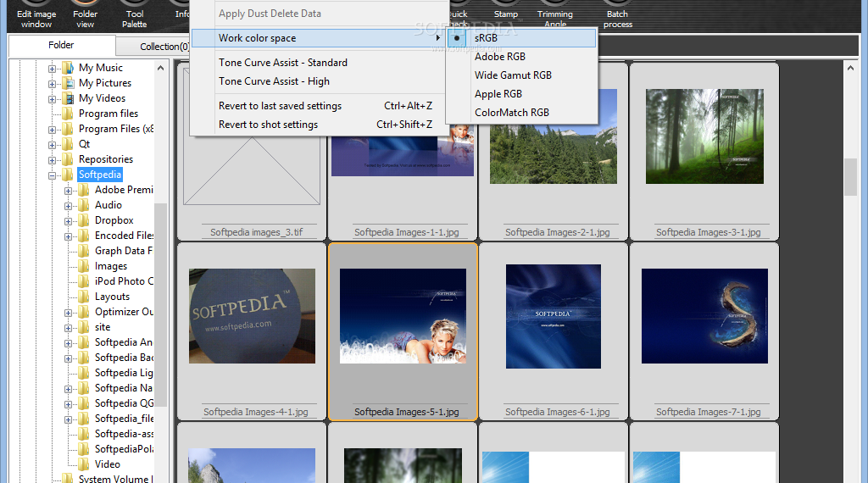Screen dimensions: 868x483
Task: Click Revert to last saved settings
Action: pyautogui.click(x=280, y=106)
